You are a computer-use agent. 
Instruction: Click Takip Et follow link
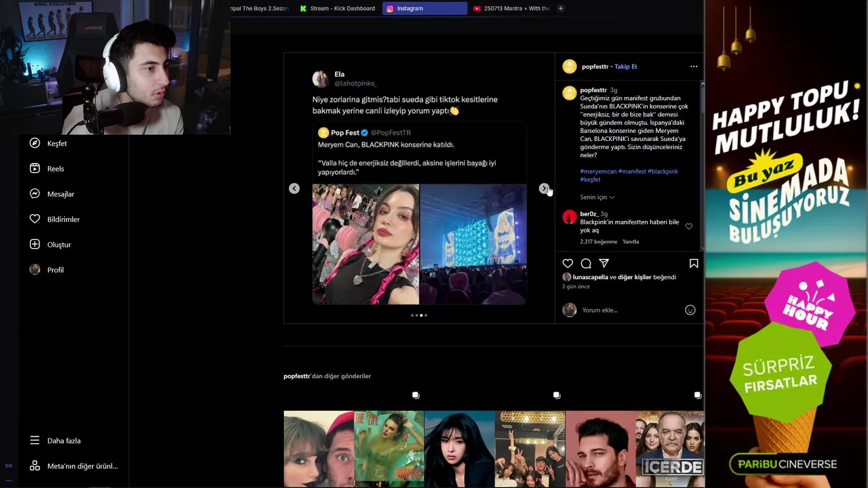pos(626,66)
